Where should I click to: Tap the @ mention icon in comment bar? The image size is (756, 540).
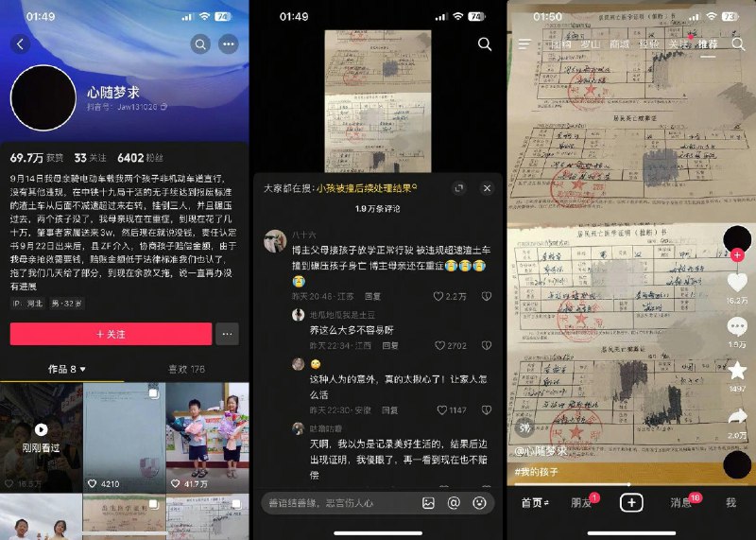coord(454,503)
